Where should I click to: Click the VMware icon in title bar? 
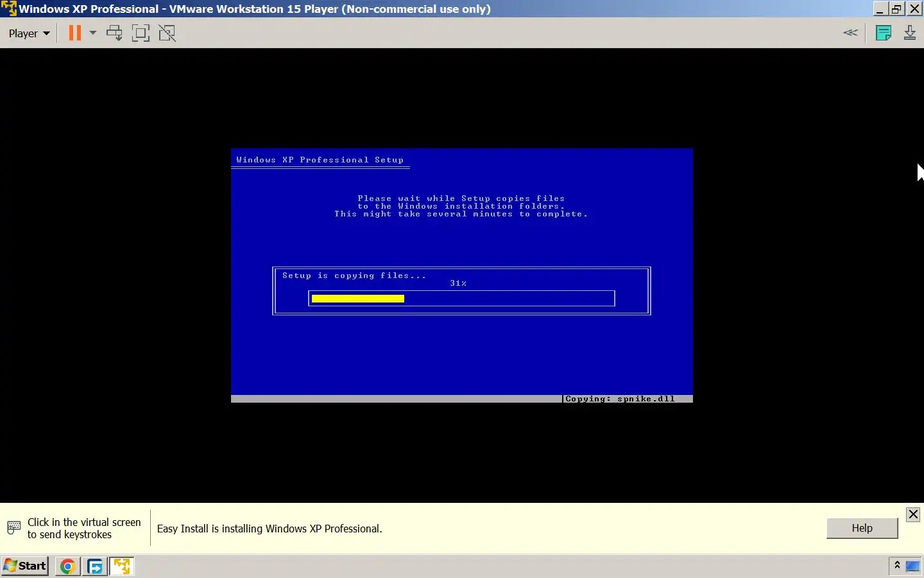click(x=8, y=8)
